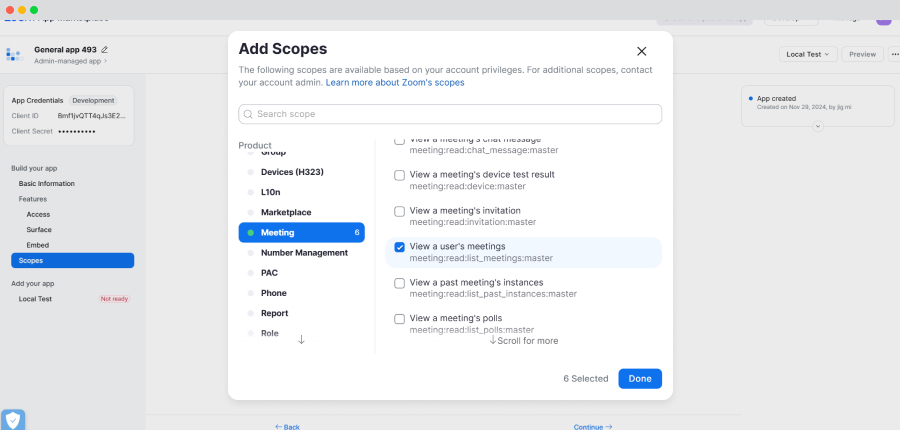The width and height of the screenshot is (900, 430).
Task: Click meeting:read:list_meetings:master scope text
Action: [481, 258]
